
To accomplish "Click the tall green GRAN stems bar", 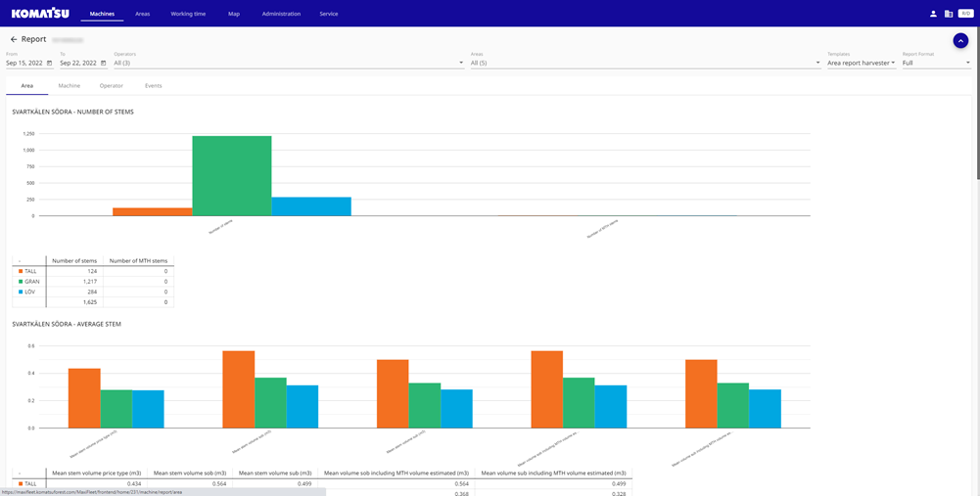I will click(231, 176).
